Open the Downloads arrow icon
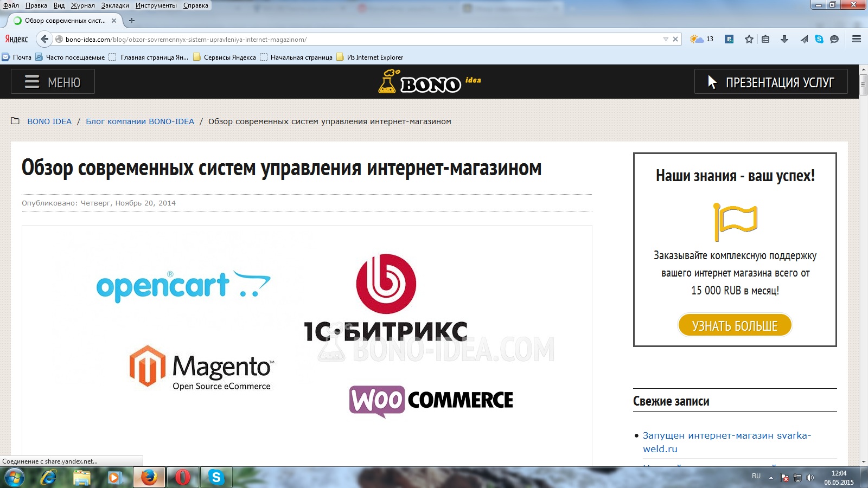The height and width of the screenshot is (488, 868). (784, 39)
